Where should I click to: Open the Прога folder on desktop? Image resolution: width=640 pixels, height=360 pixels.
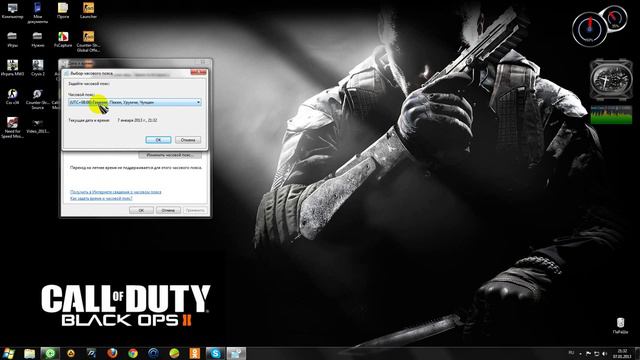(x=63, y=11)
